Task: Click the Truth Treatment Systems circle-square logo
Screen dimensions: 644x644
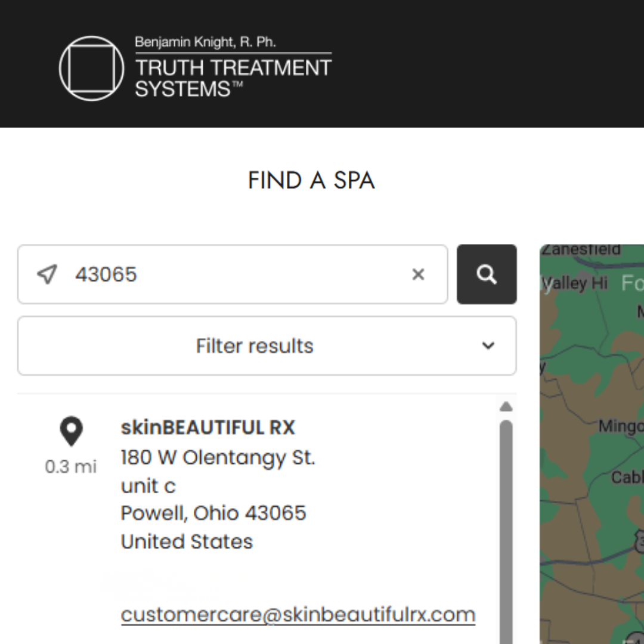Action: click(92, 68)
